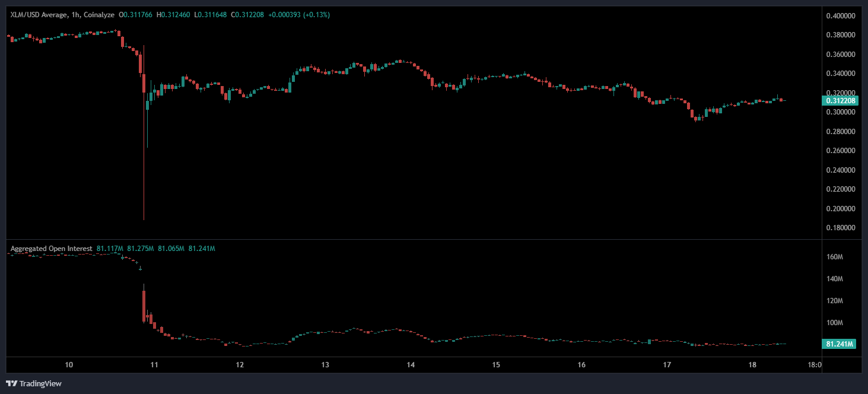This screenshot has height=394, width=868.
Task: Click the large red open interest drop candle
Action: click(144, 303)
